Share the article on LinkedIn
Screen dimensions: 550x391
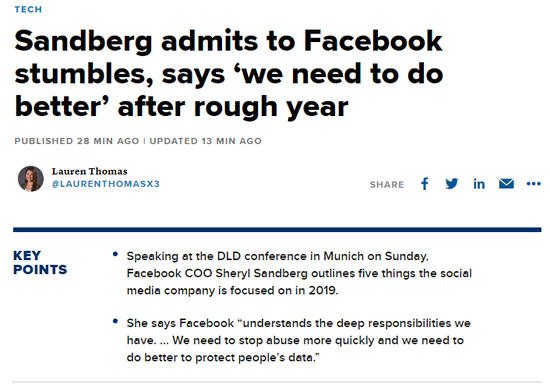pos(479,184)
